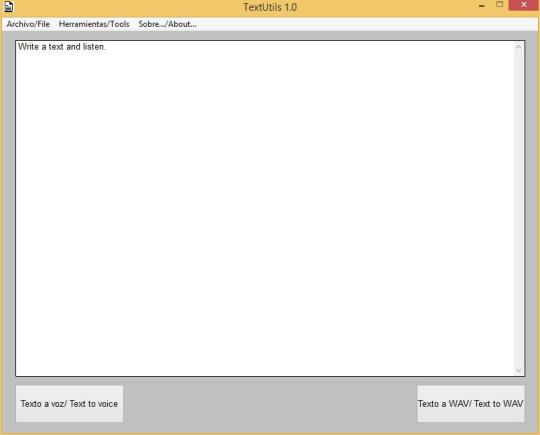Open the Archivo/File menu
540x435 pixels.
pos(28,24)
